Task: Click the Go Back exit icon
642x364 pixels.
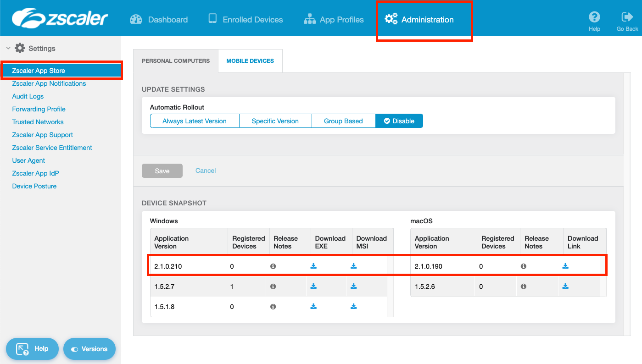Action: coord(627,17)
